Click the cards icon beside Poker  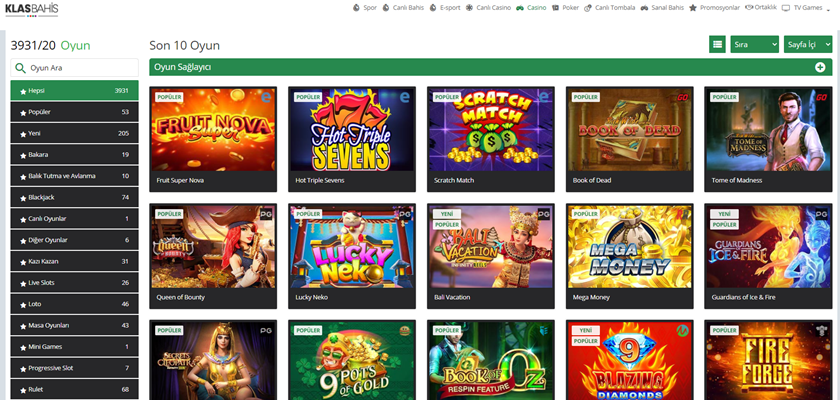[x=556, y=8]
